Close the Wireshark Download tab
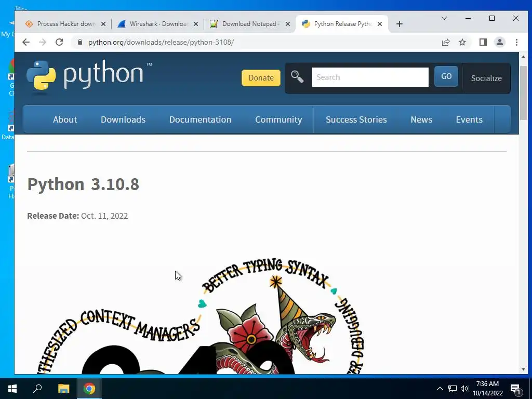 [x=196, y=24]
